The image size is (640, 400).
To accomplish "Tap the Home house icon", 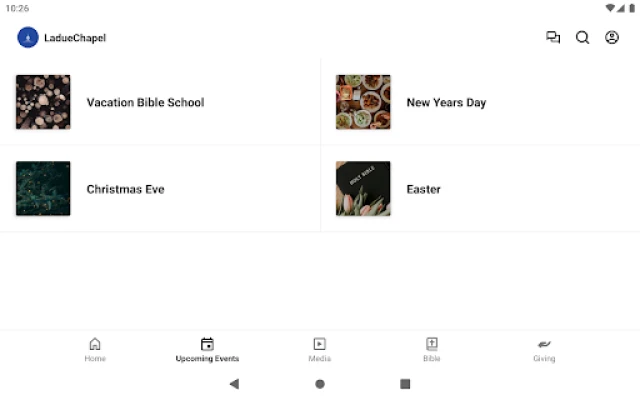I will pyautogui.click(x=95, y=344).
